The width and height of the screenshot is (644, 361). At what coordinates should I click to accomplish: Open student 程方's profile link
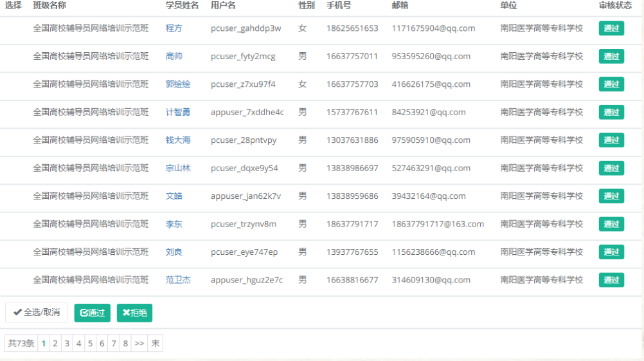point(174,28)
